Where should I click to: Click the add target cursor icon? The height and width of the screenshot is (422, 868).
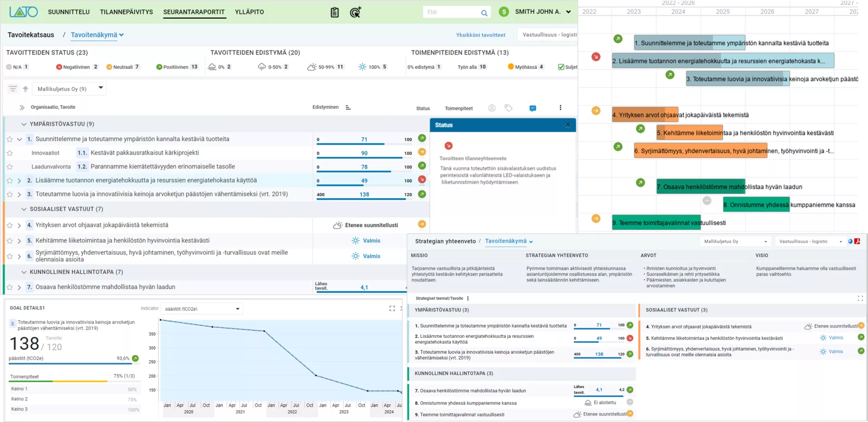point(355,12)
